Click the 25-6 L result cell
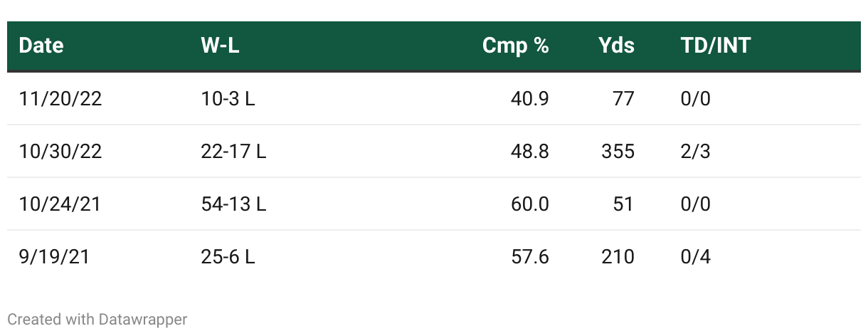The image size is (868, 336). (228, 257)
